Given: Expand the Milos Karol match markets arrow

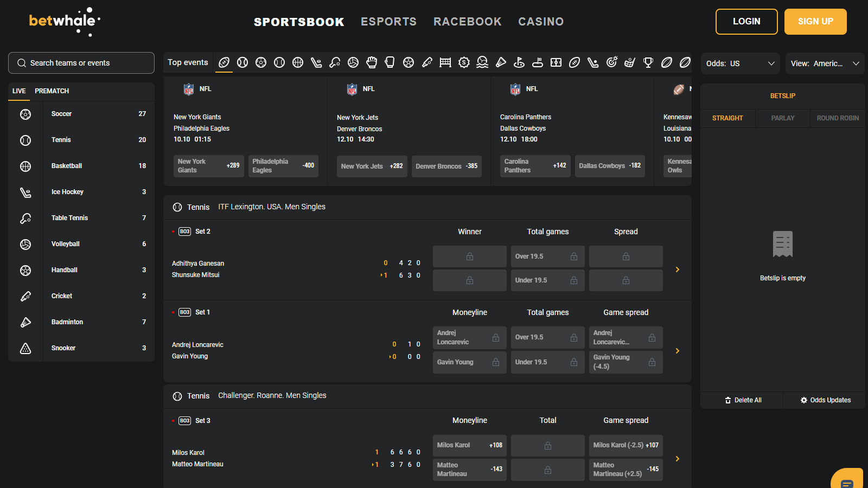Looking at the screenshot, I should pyautogui.click(x=678, y=459).
